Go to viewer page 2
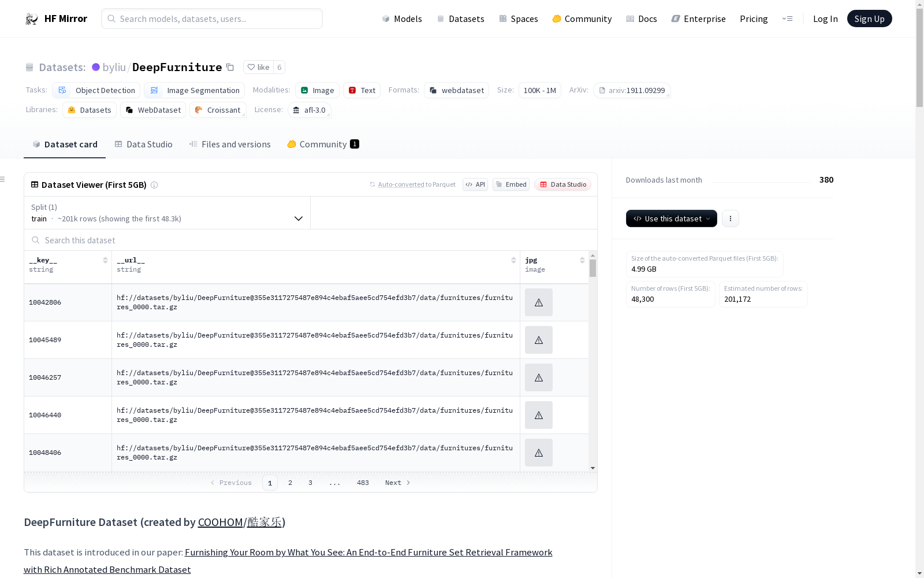The height and width of the screenshot is (578, 924). click(290, 483)
